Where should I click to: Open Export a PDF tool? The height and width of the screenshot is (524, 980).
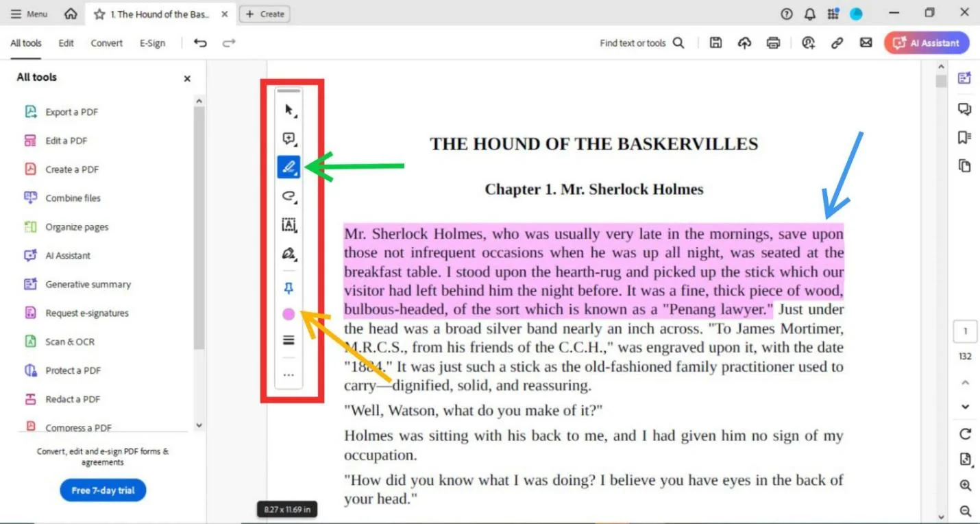[62, 112]
